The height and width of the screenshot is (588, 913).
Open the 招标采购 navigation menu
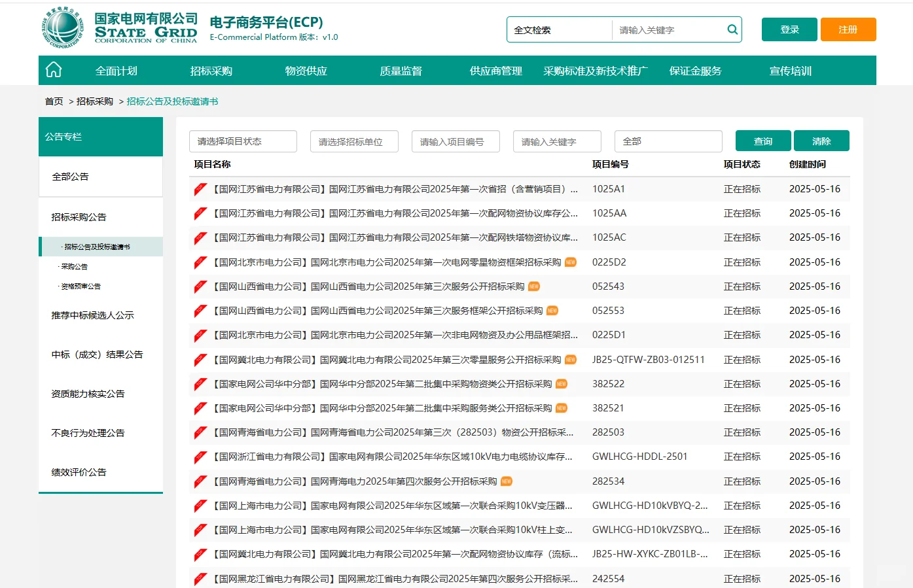(x=211, y=69)
